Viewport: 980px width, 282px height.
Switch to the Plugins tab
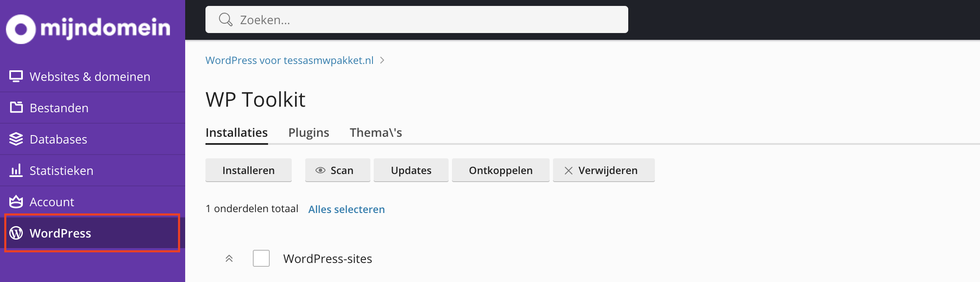[x=309, y=132]
